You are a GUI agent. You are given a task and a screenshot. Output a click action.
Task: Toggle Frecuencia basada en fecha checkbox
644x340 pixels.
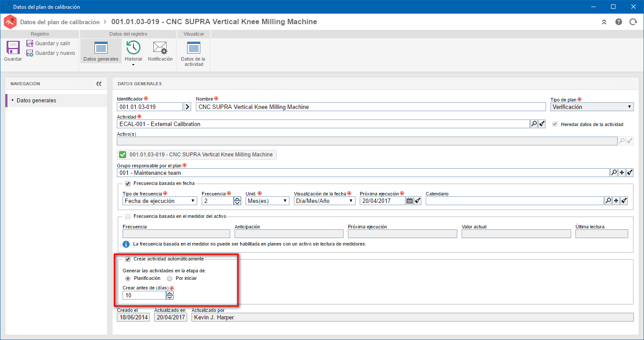tap(128, 183)
